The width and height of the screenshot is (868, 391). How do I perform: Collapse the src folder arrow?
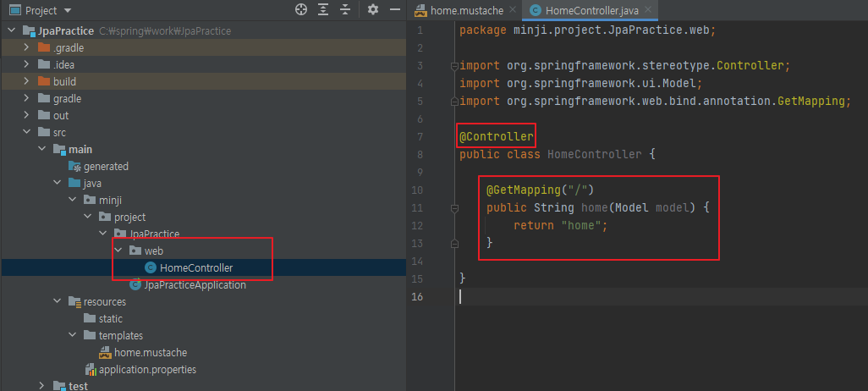[x=26, y=132]
